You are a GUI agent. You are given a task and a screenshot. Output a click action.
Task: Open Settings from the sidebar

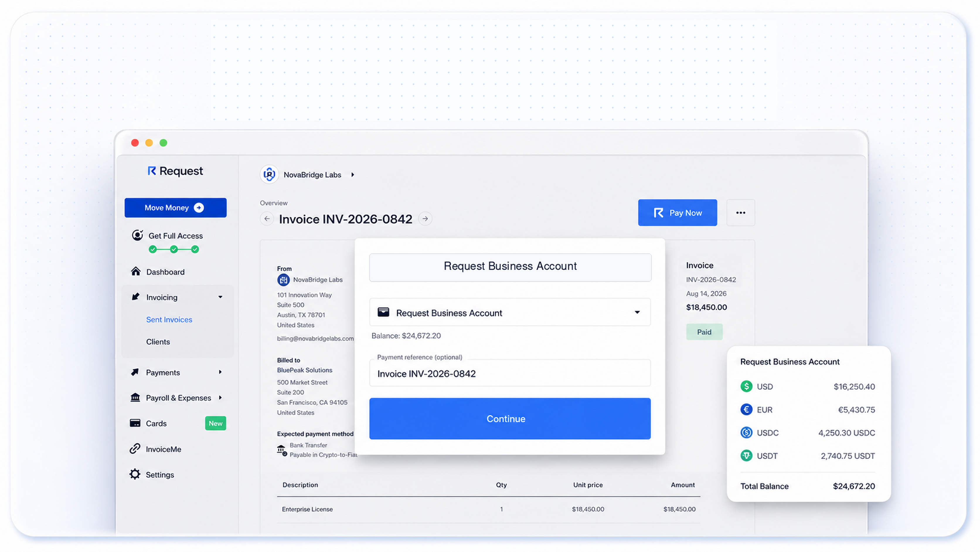point(160,475)
